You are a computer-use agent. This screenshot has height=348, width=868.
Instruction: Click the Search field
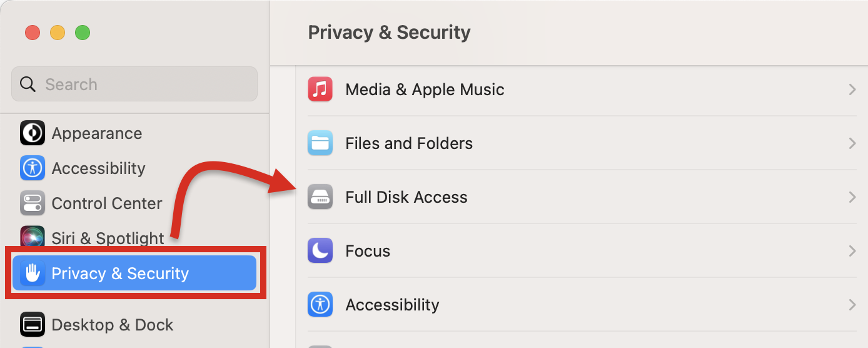click(x=134, y=84)
